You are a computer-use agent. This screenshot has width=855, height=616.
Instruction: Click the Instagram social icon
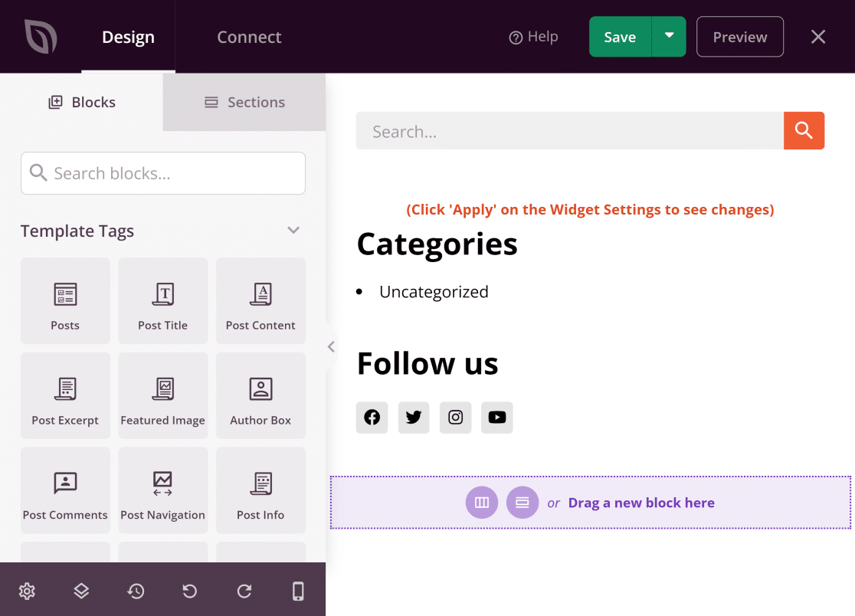point(455,418)
